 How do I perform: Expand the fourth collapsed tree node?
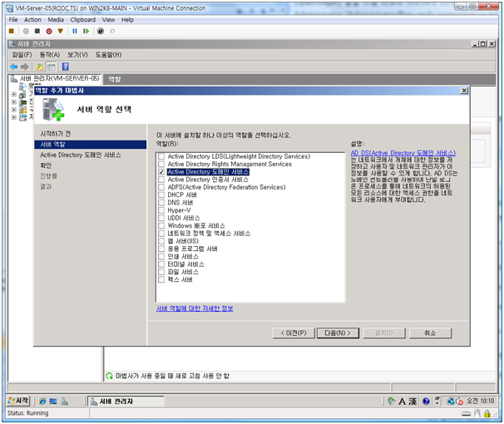(x=14, y=117)
